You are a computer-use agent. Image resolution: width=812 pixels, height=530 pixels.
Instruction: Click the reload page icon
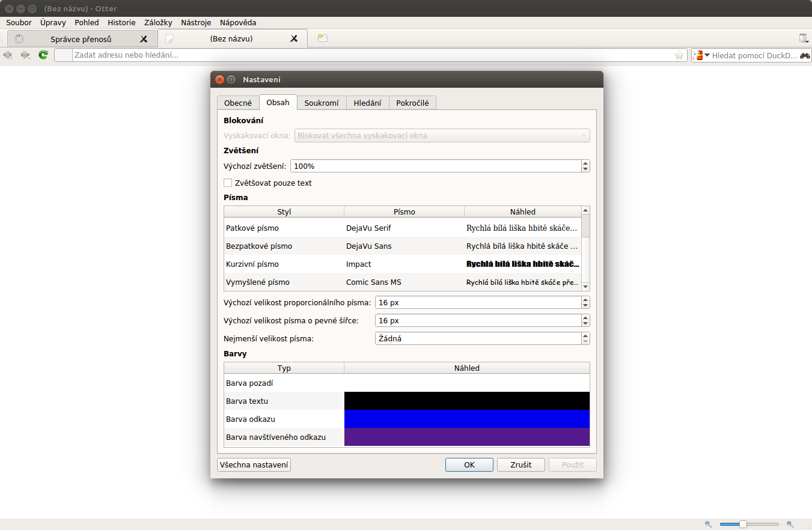43,55
